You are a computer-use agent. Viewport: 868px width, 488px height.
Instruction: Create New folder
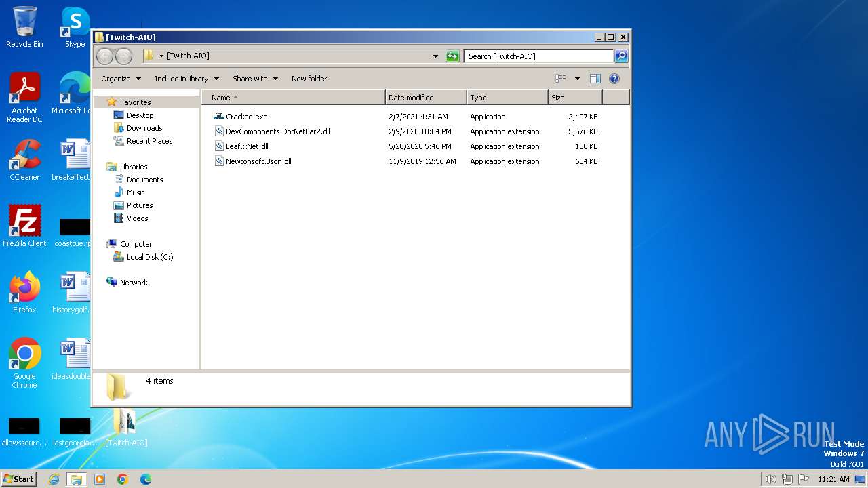click(309, 79)
